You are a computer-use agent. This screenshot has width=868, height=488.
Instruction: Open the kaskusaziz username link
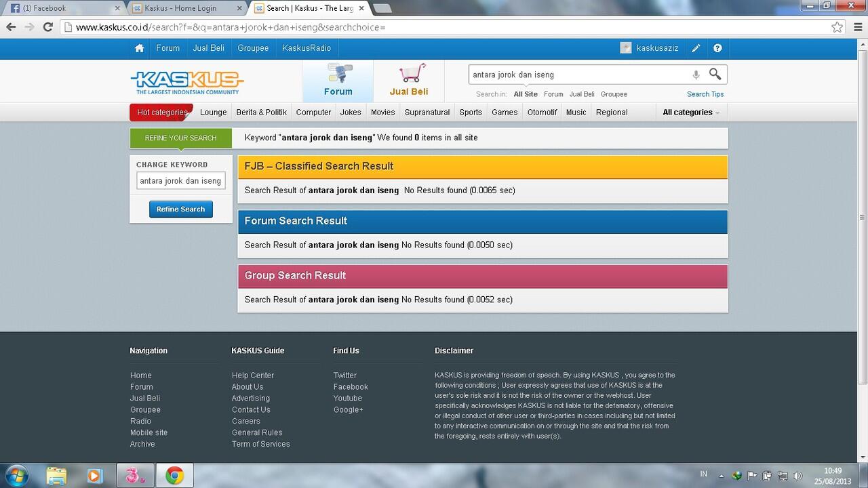(658, 48)
